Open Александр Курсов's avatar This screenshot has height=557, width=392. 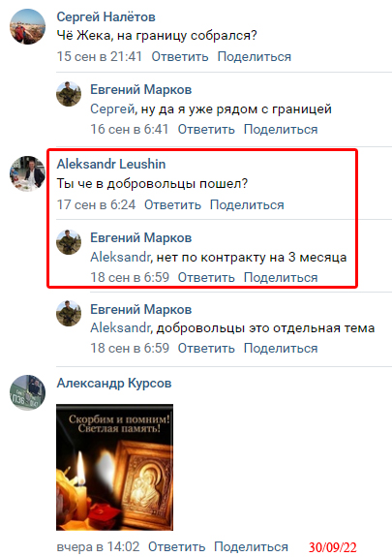click(x=27, y=392)
